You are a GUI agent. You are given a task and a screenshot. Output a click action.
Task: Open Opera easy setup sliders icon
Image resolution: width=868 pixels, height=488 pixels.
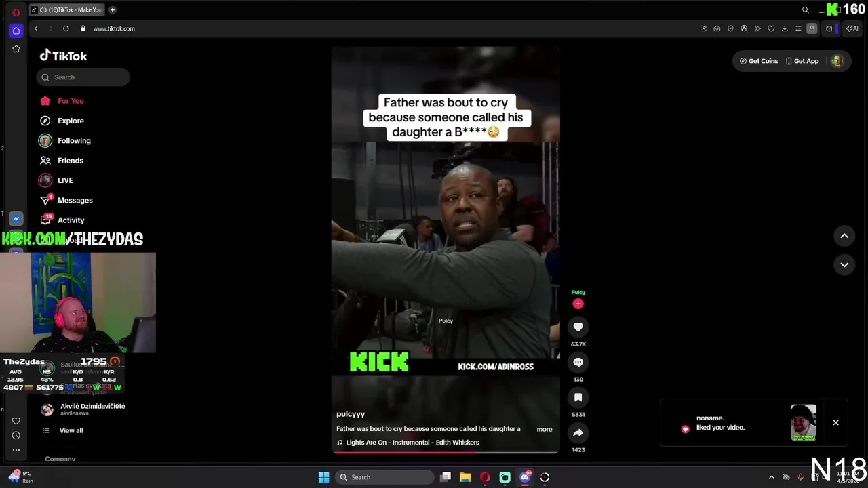[798, 28]
